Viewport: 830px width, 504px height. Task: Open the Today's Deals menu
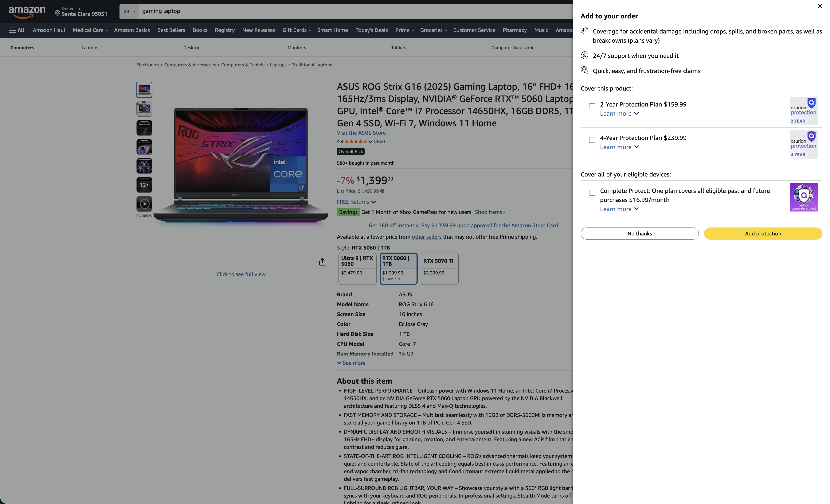pos(371,30)
